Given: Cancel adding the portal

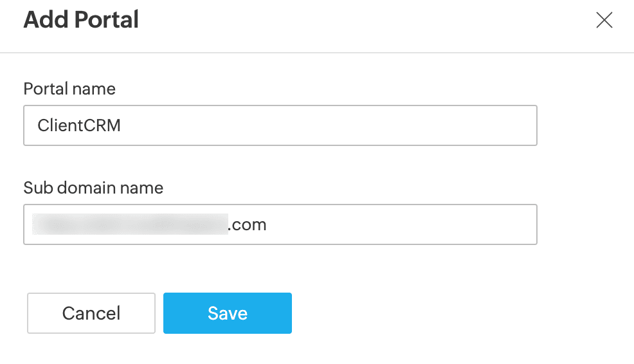Looking at the screenshot, I should pos(91,313).
